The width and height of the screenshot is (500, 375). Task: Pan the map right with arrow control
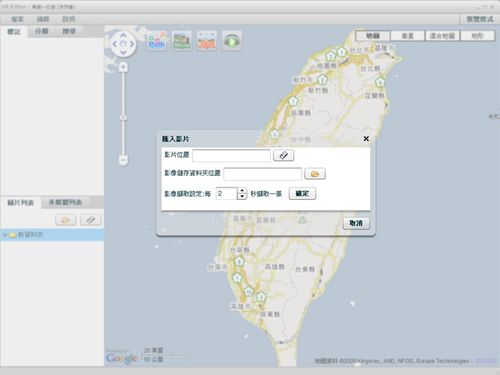point(132,44)
